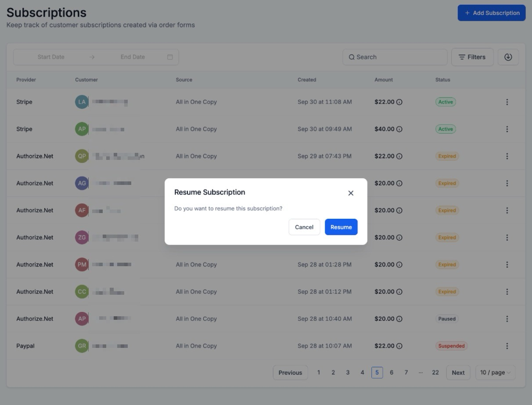Open actions menu for $40.00 Stripe row
The image size is (532, 405).
(x=507, y=129)
